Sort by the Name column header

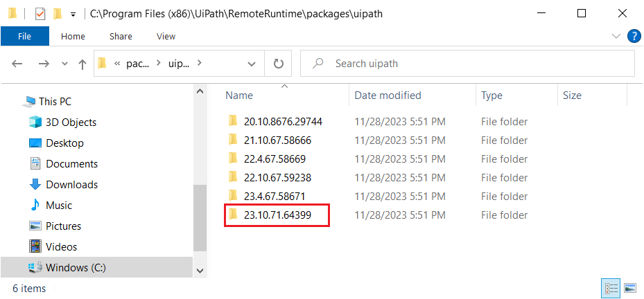pos(239,96)
